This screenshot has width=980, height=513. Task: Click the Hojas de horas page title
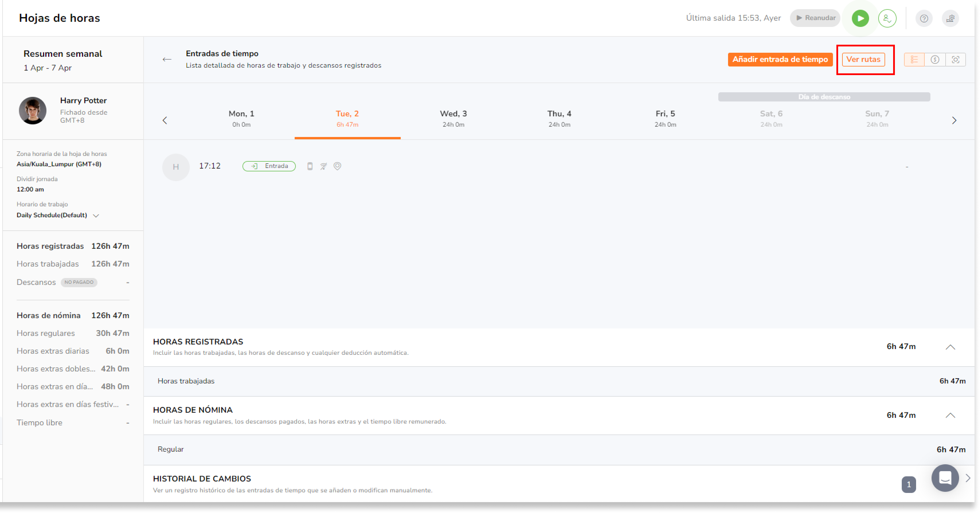pos(59,18)
